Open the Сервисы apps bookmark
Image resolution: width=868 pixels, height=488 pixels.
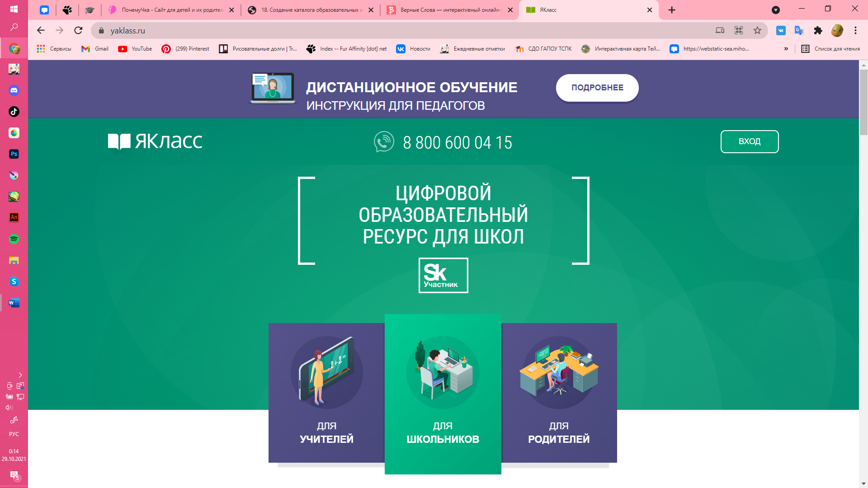coord(54,49)
